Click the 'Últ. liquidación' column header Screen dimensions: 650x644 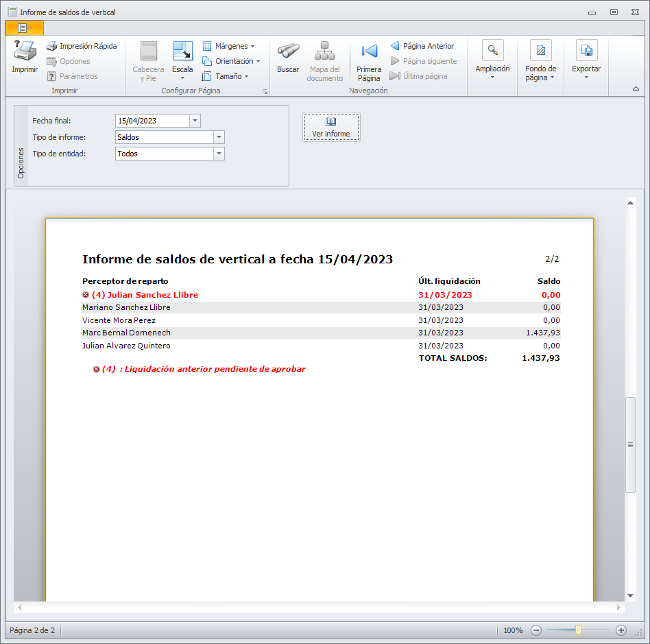[449, 281]
